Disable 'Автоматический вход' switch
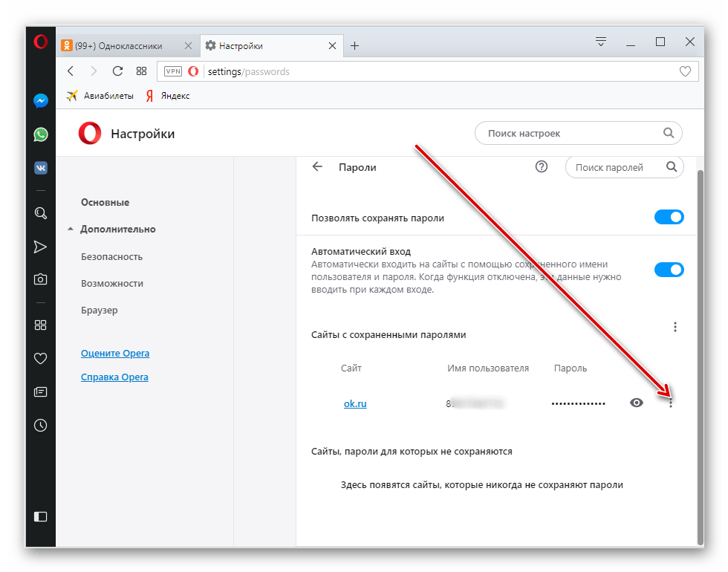Image resolution: width=728 pixels, height=572 pixels. point(669,269)
